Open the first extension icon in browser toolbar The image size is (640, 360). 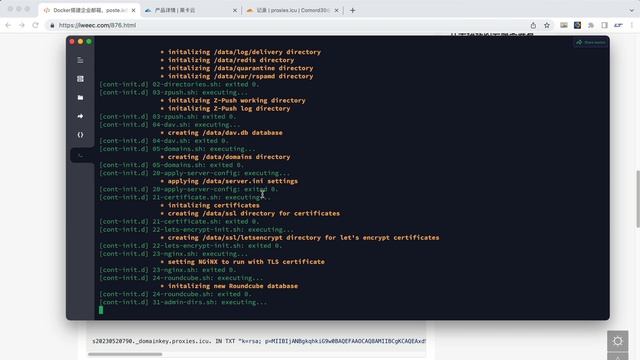coord(564,25)
